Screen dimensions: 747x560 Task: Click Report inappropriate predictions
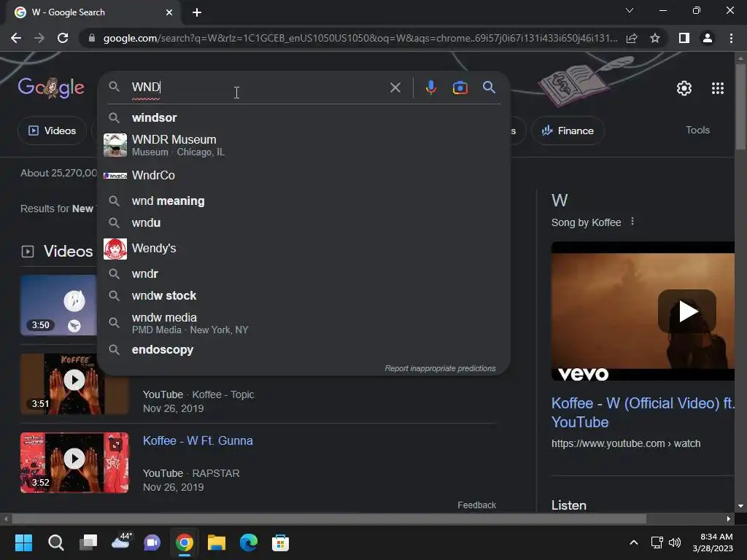(x=440, y=368)
